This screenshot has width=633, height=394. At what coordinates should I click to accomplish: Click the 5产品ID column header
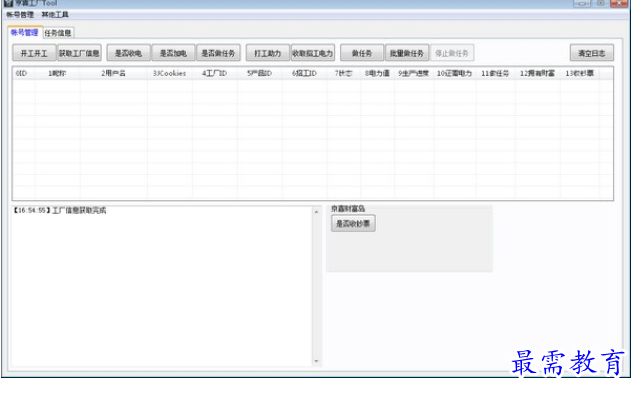260,73
